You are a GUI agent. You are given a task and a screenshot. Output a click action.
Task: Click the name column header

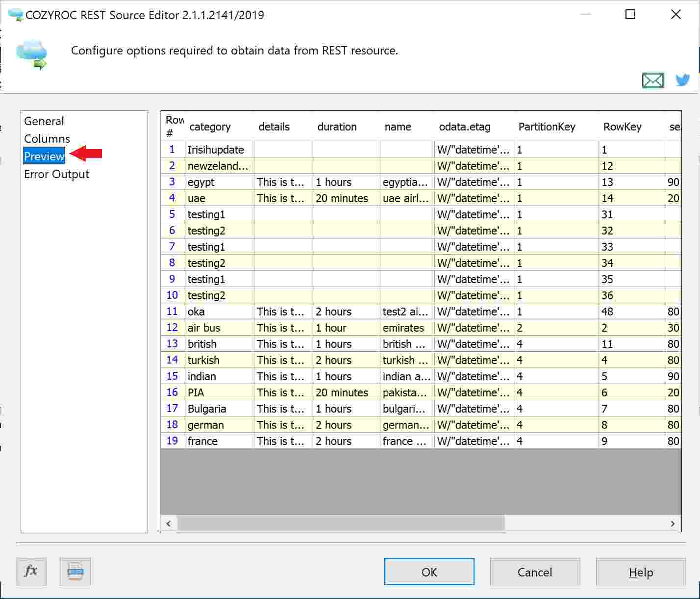407,127
